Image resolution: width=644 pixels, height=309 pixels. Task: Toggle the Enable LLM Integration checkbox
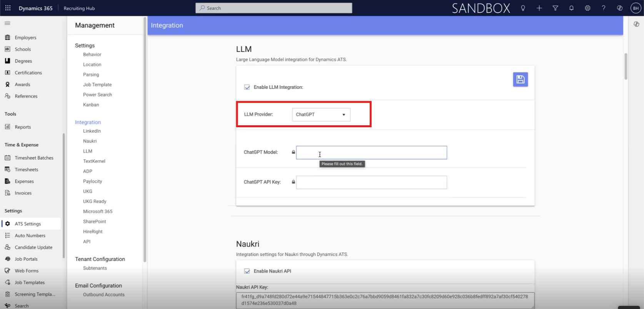point(247,87)
